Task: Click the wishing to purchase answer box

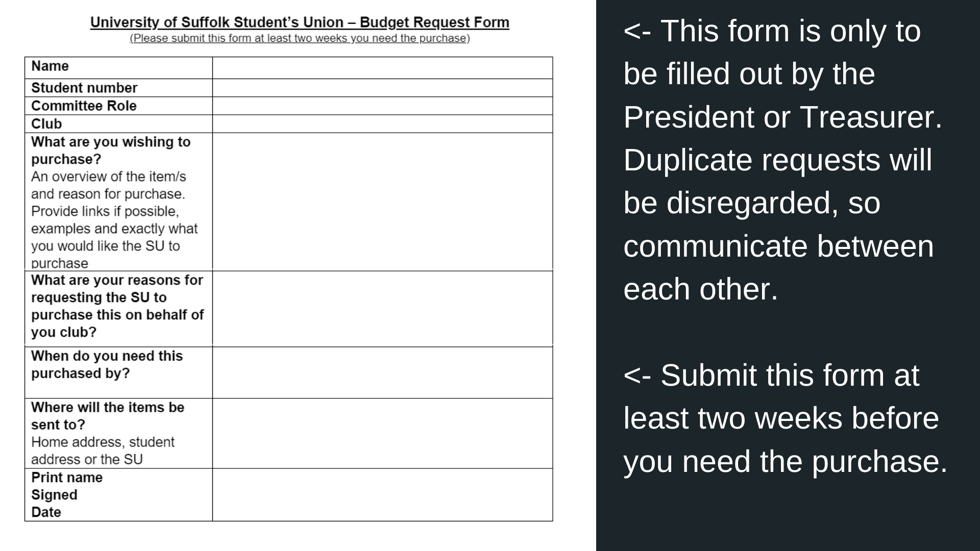Action: point(382,202)
